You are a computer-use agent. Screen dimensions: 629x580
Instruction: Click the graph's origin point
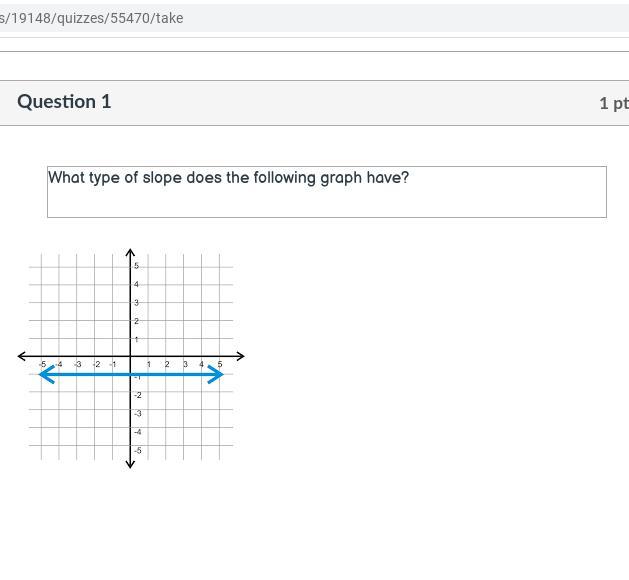coord(131,356)
